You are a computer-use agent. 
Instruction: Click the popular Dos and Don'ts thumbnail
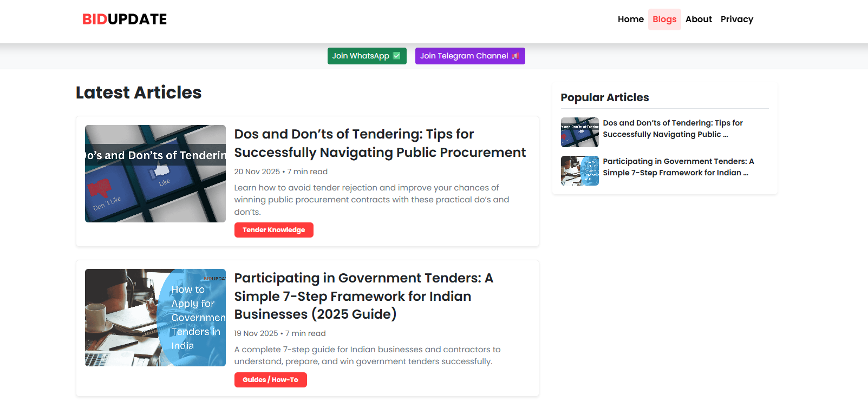[579, 133]
